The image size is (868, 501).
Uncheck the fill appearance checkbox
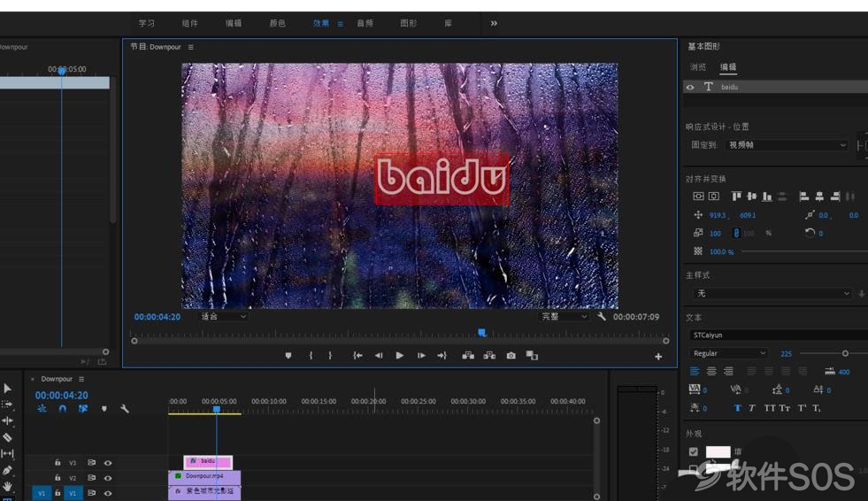pyautogui.click(x=693, y=451)
